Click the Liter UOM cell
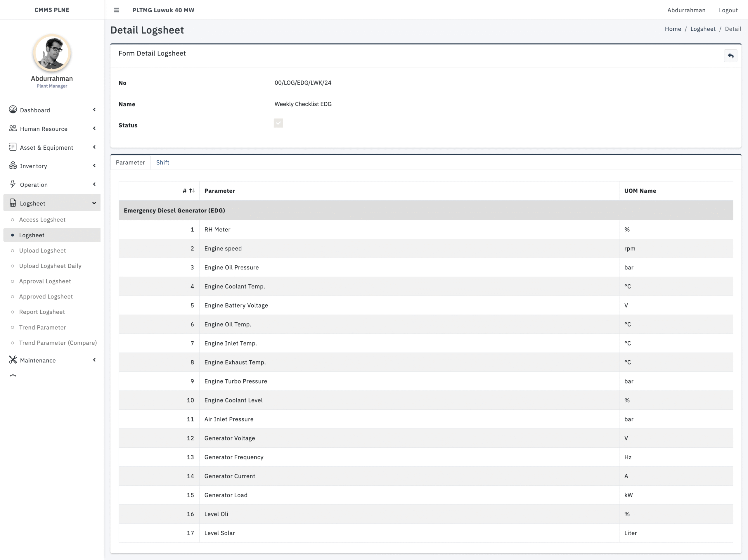The image size is (748, 560). (676, 533)
